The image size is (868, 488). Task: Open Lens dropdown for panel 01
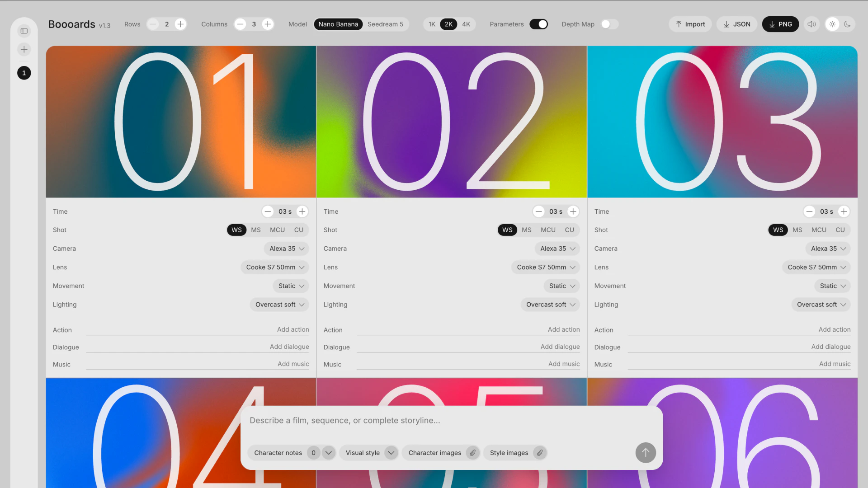click(x=275, y=267)
